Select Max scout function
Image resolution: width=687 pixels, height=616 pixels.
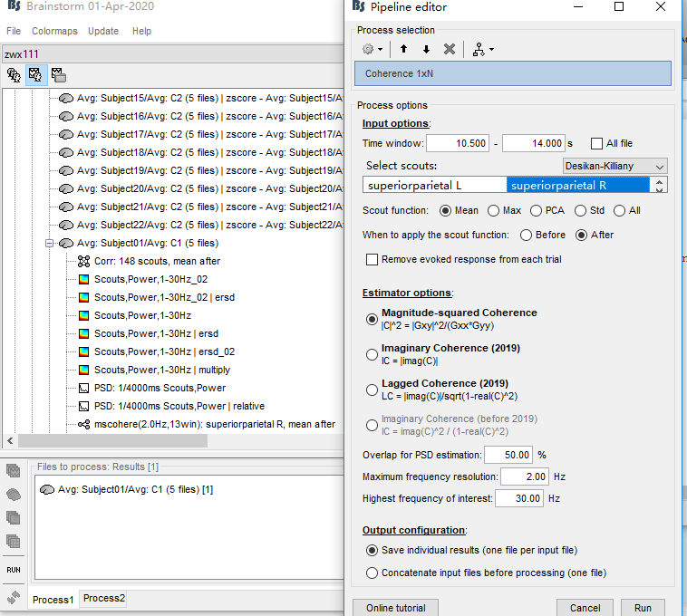point(493,210)
